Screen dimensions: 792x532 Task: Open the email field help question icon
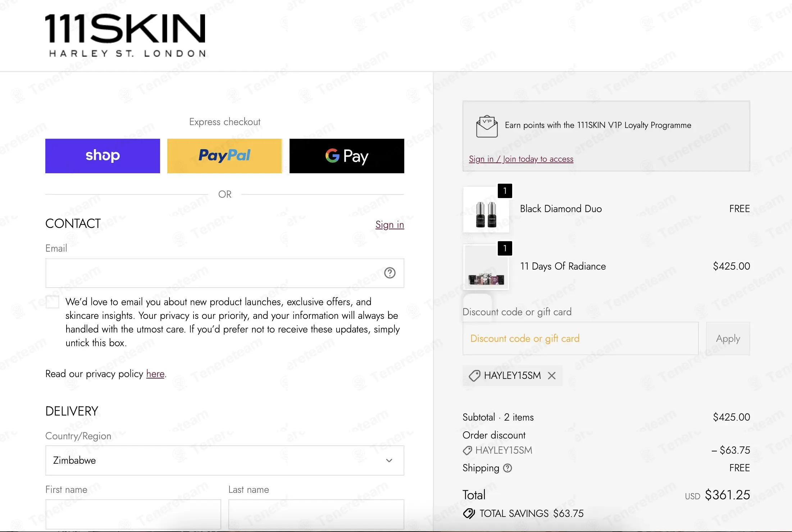point(390,273)
